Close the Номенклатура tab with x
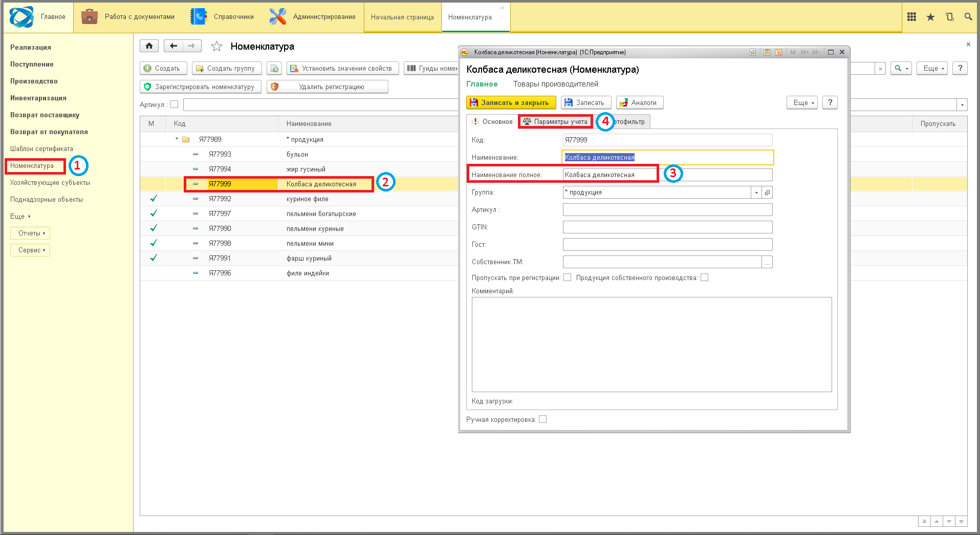The height and width of the screenshot is (535, 980). point(502,8)
